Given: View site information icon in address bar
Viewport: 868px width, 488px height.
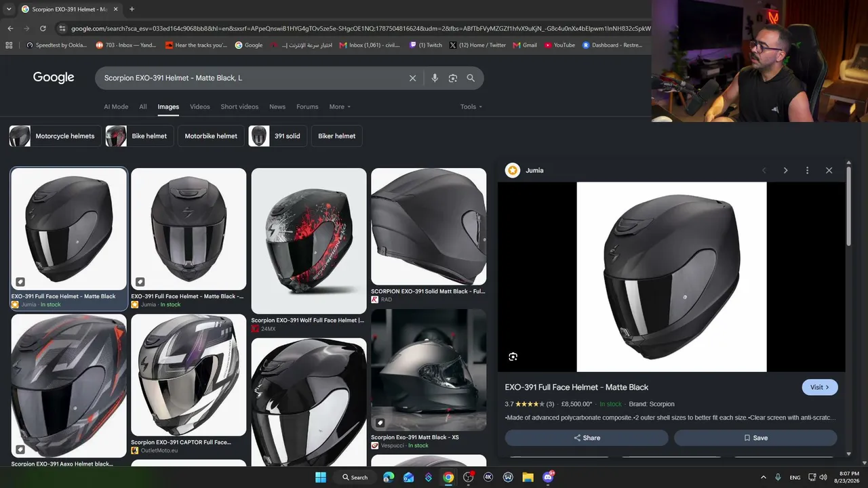Looking at the screenshot, I should coord(62,28).
